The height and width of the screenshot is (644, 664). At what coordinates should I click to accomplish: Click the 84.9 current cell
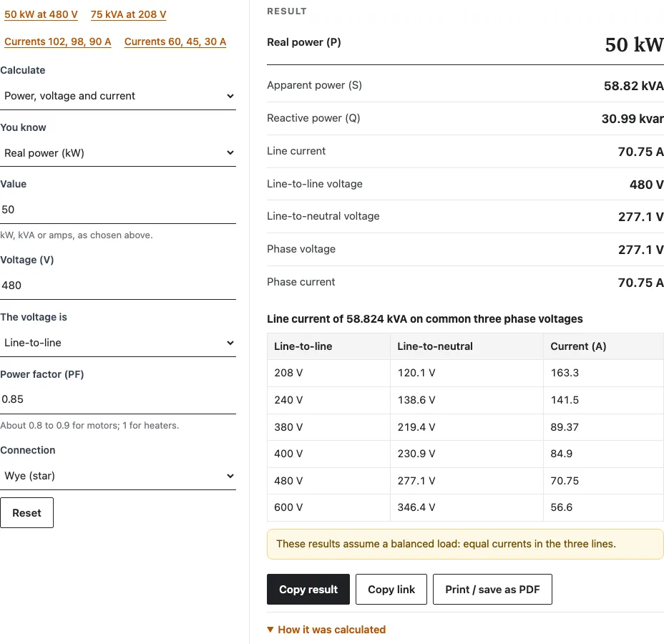coord(603,454)
